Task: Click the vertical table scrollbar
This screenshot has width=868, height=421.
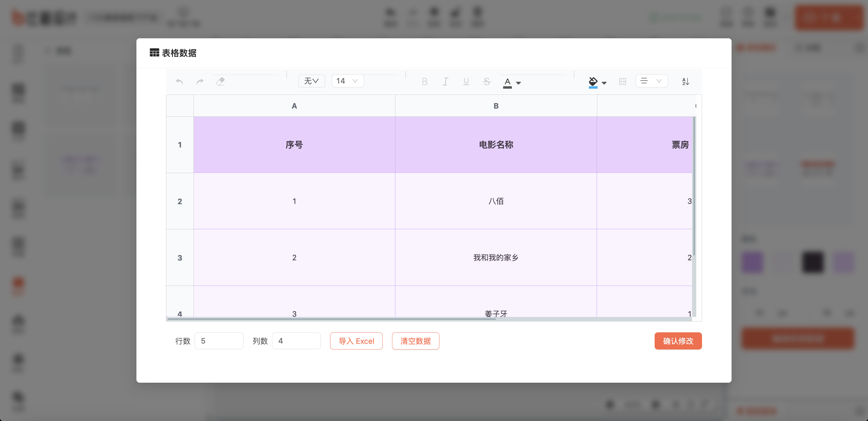Action: click(x=694, y=186)
